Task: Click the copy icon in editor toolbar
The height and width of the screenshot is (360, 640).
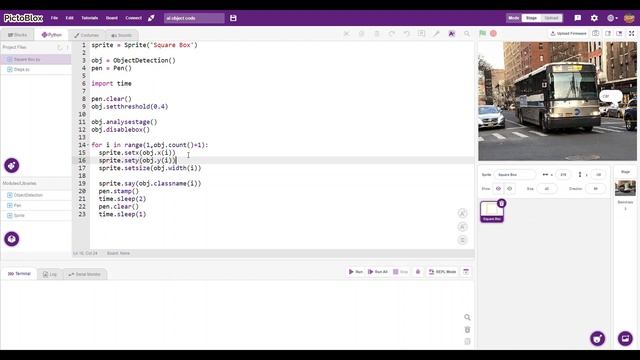Action: tap(362, 33)
